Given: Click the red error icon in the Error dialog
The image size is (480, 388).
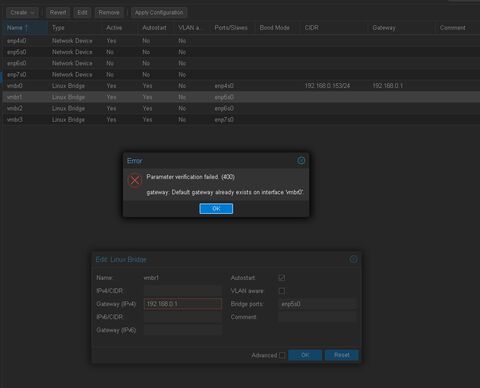Looking at the screenshot, I should 135,181.
